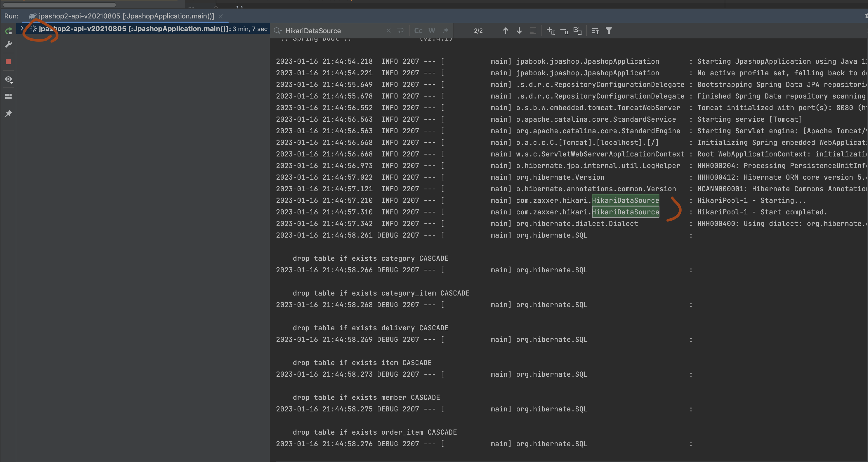Jump to next search occurrence
The width and height of the screenshot is (868, 462).
[519, 31]
